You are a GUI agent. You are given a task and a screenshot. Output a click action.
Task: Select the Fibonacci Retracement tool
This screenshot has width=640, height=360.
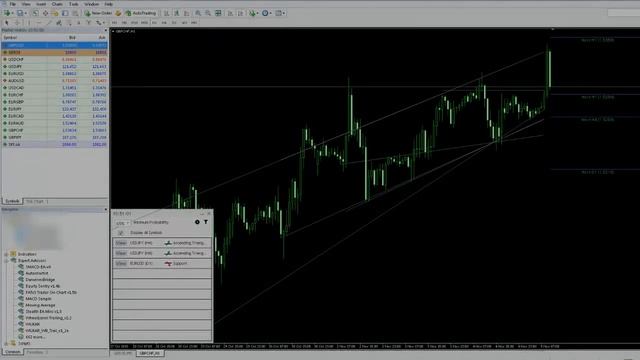(69, 23)
